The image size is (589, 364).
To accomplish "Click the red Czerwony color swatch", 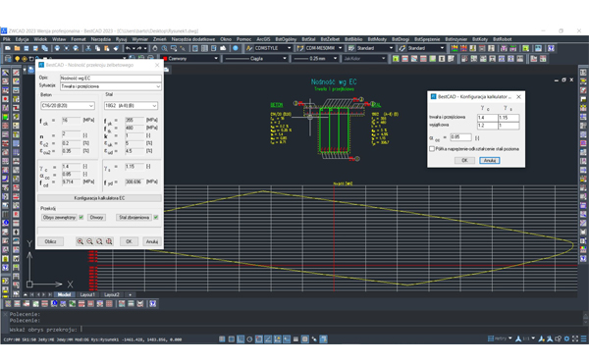I will pyautogui.click(x=165, y=59).
